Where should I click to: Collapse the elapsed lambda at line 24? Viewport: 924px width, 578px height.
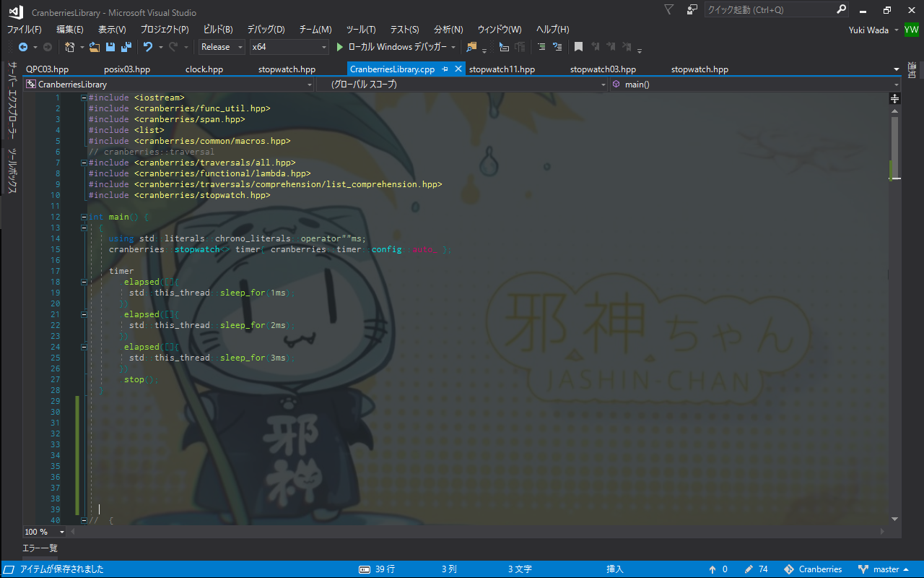pos(84,347)
